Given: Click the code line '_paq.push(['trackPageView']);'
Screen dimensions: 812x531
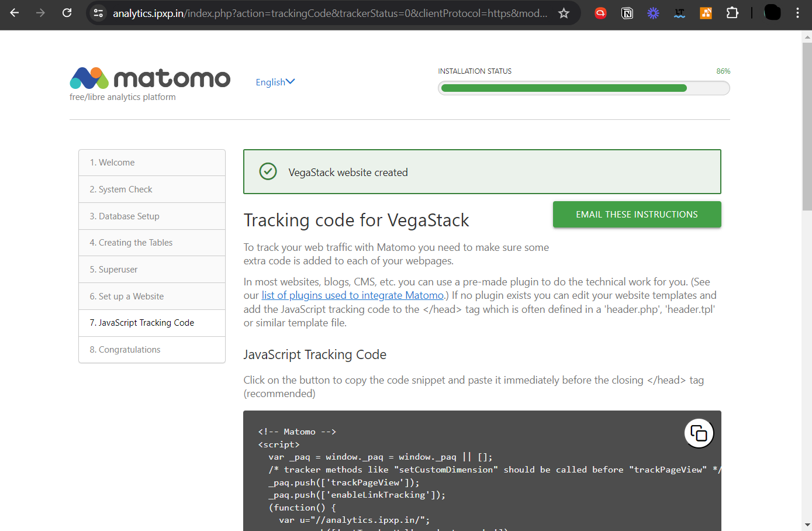Looking at the screenshot, I should pyautogui.click(x=344, y=482).
